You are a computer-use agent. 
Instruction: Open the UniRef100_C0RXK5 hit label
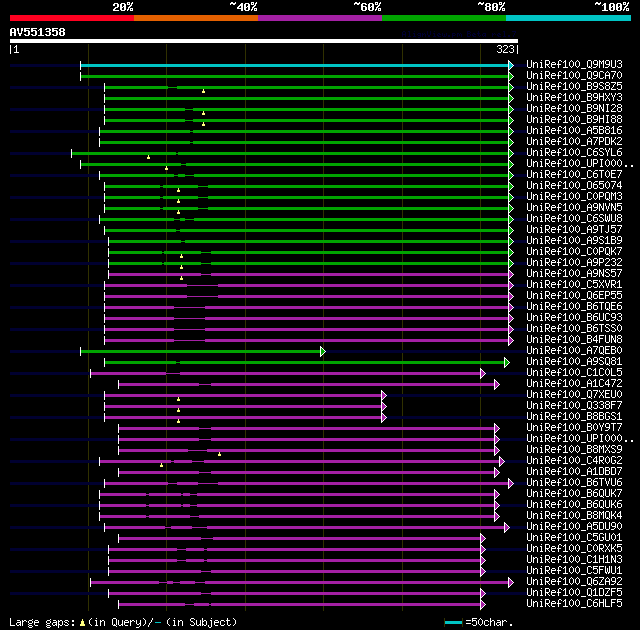574,549
